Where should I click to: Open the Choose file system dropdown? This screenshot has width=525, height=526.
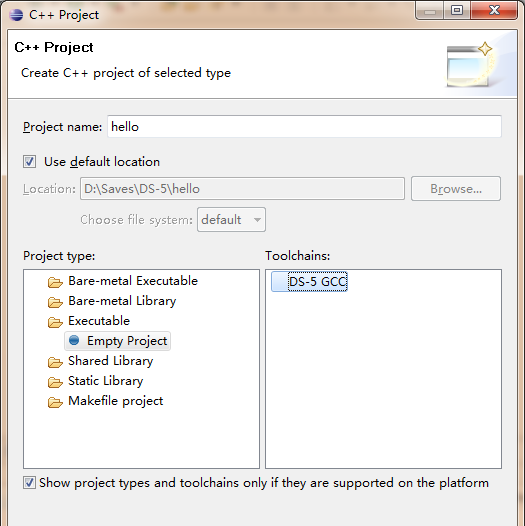[231, 220]
